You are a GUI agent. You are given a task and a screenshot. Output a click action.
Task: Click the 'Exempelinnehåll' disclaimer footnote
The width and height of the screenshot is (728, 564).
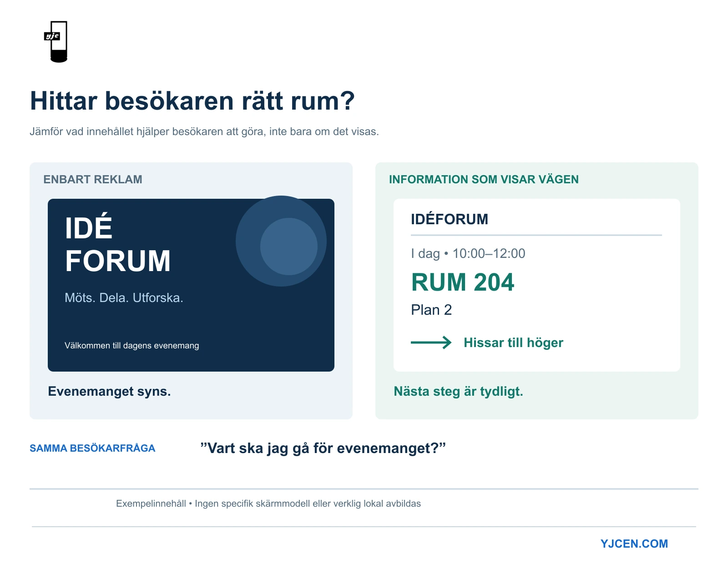pos(268,504)
